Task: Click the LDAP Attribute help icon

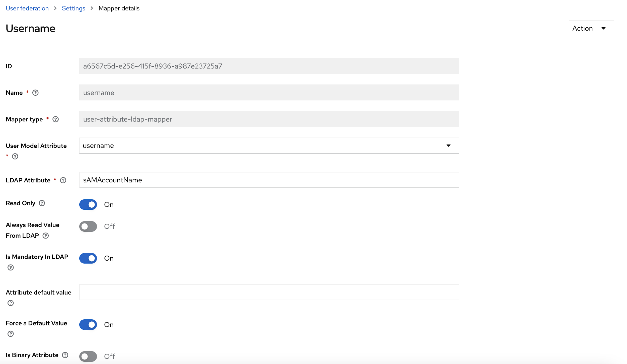Action: click(63, 180)
